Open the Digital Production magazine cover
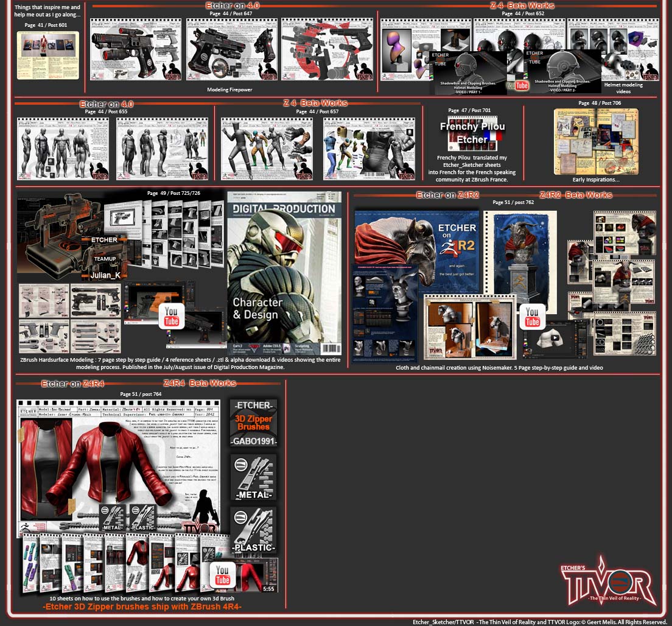Screen dimensions: 672x626 pyautogui.click(x=284, y=273)
